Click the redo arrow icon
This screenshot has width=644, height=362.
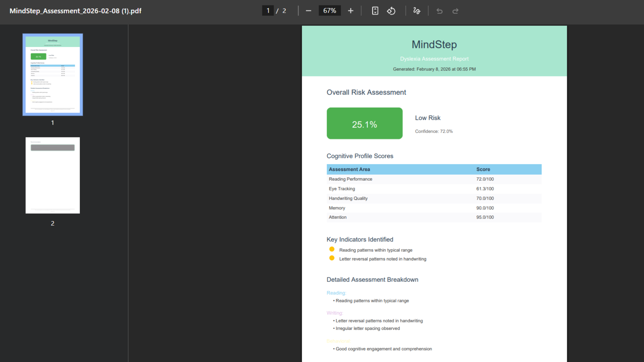tap(455, 11)
